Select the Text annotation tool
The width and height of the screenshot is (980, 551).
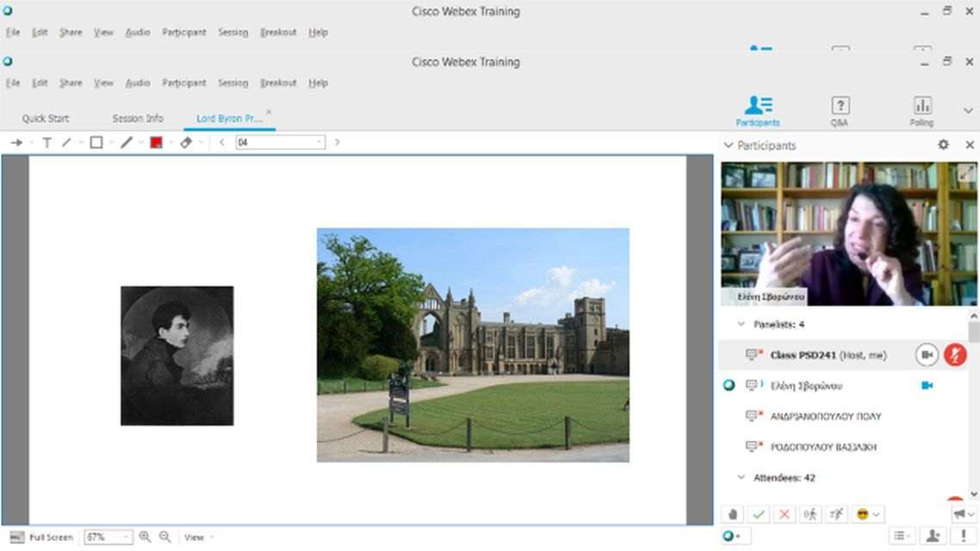(47, 143)
